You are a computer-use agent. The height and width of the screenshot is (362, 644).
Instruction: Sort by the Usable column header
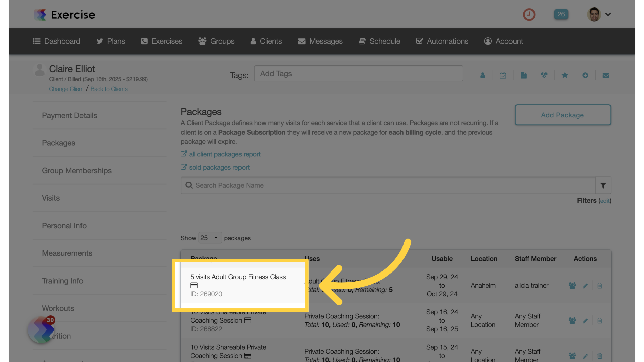tap(442, 259)
